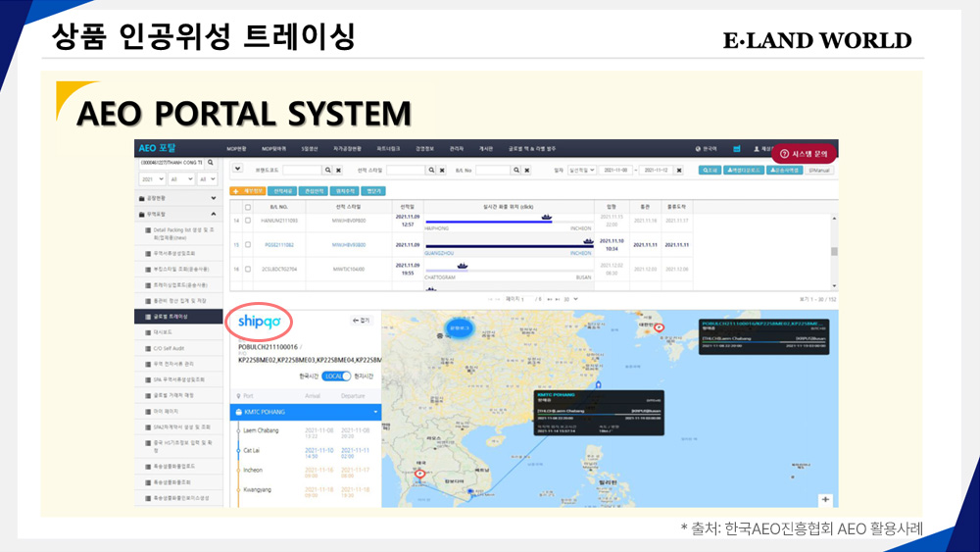Screen dimensions: 980x552
Task: Open the 경영정보 menu
Action: click(x=424, y=149)
